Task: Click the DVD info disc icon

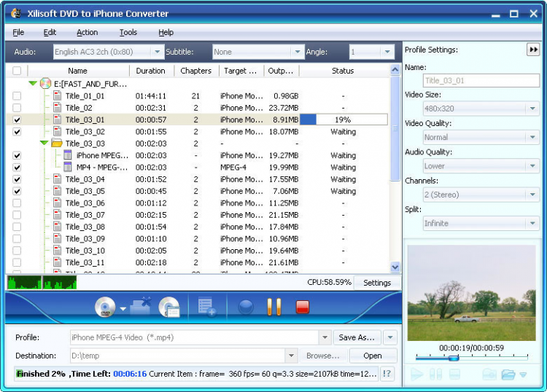Action: (168, 307)
